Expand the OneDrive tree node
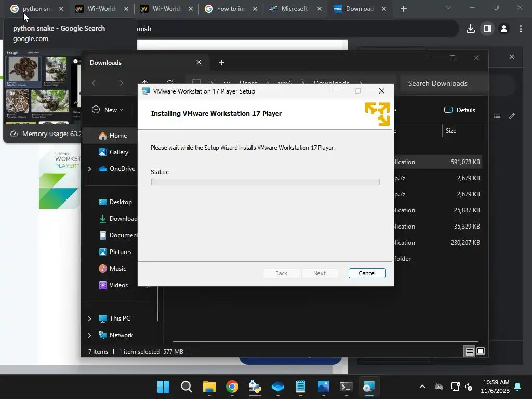 tap(89, 169)
